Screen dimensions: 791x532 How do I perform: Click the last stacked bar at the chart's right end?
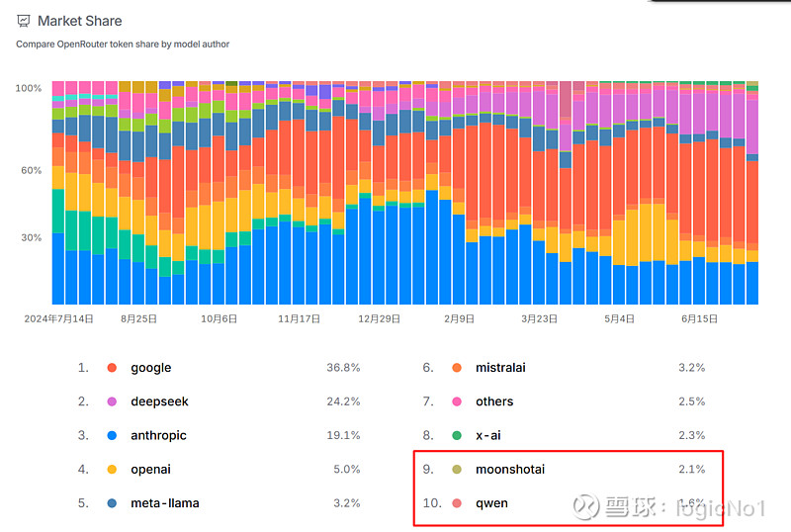(x=752, y=193)
